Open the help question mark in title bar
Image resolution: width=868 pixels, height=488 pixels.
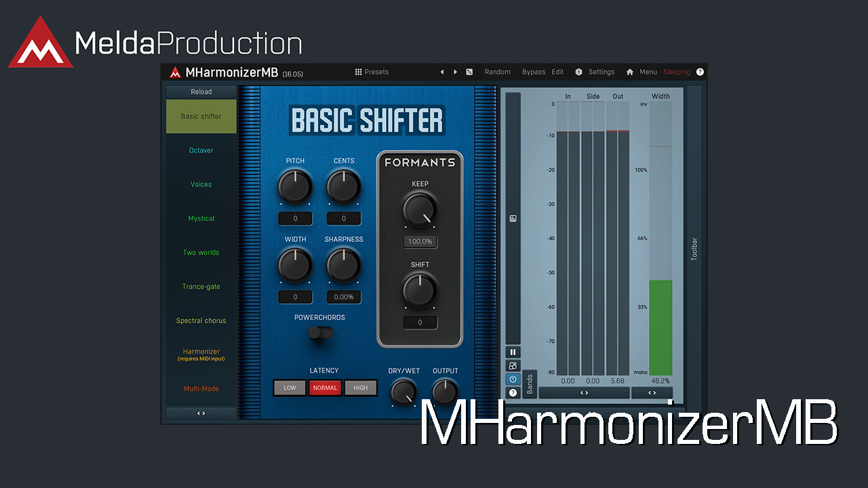(700, 72)
